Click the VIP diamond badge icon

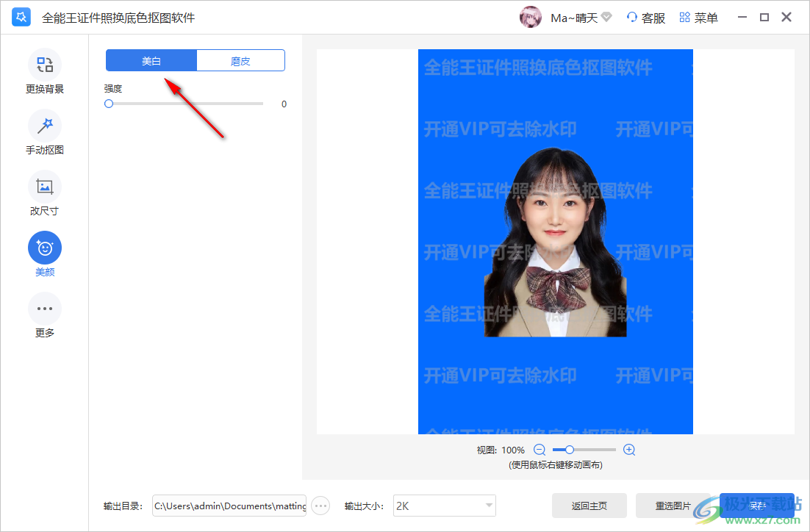point(606,17)
